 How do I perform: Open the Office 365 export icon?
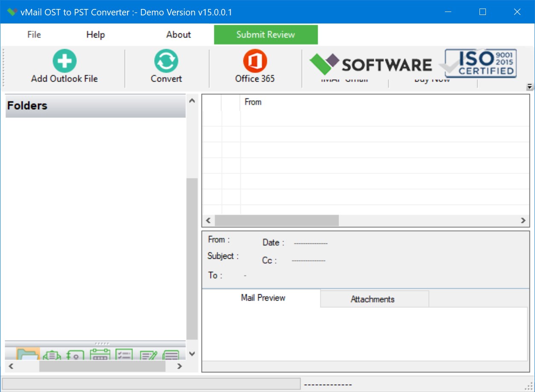[x=254, y=61]
